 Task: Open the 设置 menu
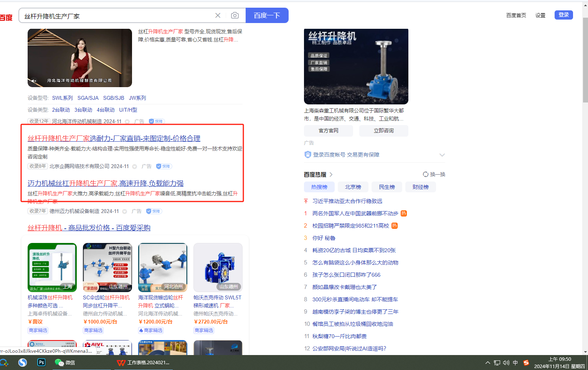540,15
